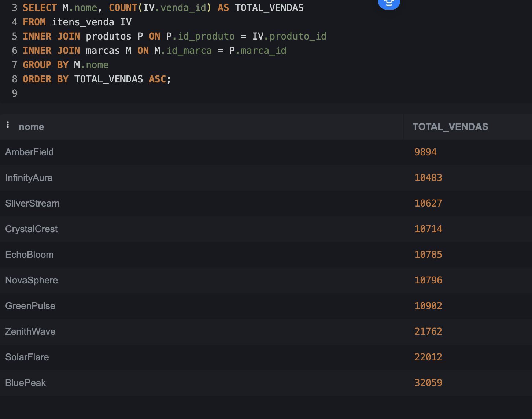Select the value 10714

[428, 229]
